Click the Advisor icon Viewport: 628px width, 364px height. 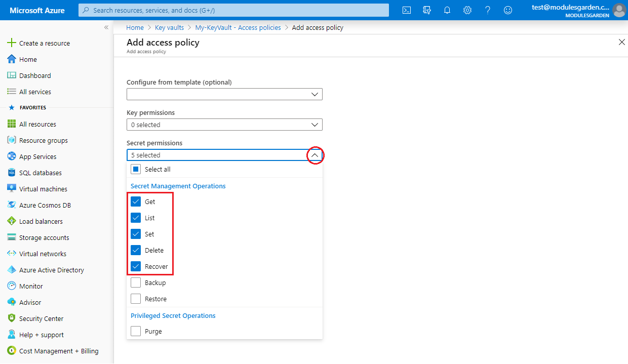[12, 302]
